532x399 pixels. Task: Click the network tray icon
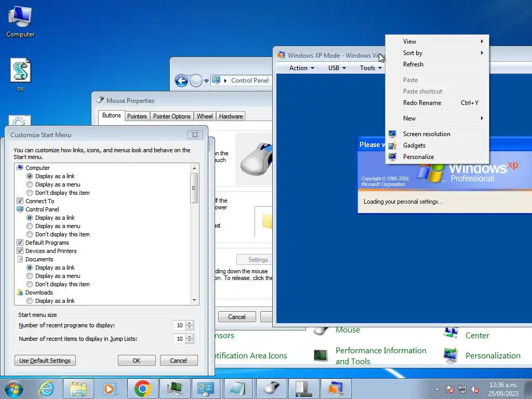coord(462,389)
